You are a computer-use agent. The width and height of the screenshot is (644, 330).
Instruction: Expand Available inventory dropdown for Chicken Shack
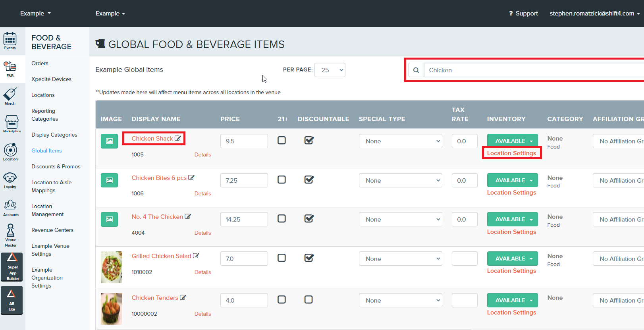point(513,141)
